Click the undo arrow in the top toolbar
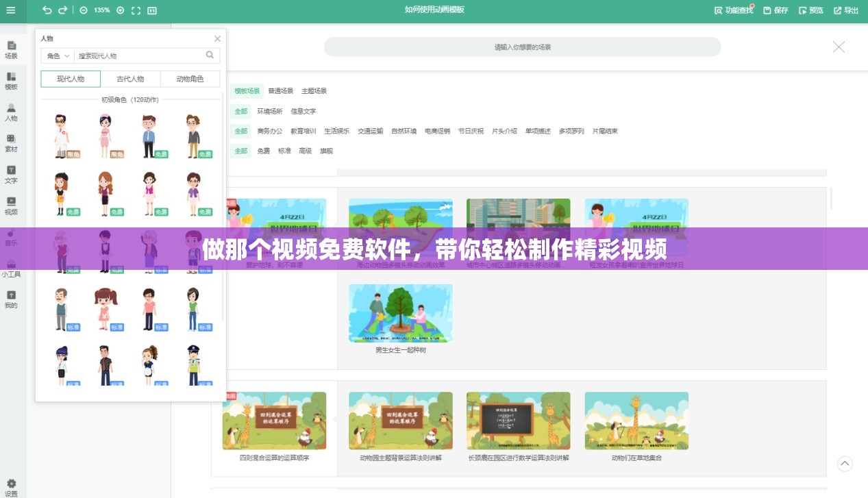The image size is (868, 498). point(46,10)
